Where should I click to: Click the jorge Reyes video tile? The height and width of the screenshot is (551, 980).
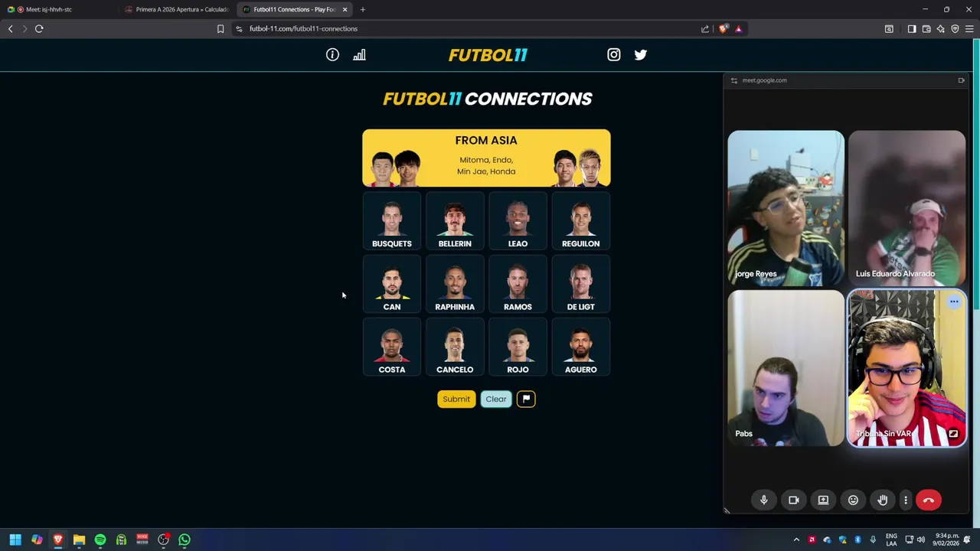pyautogui.click(x=786, y=208)
